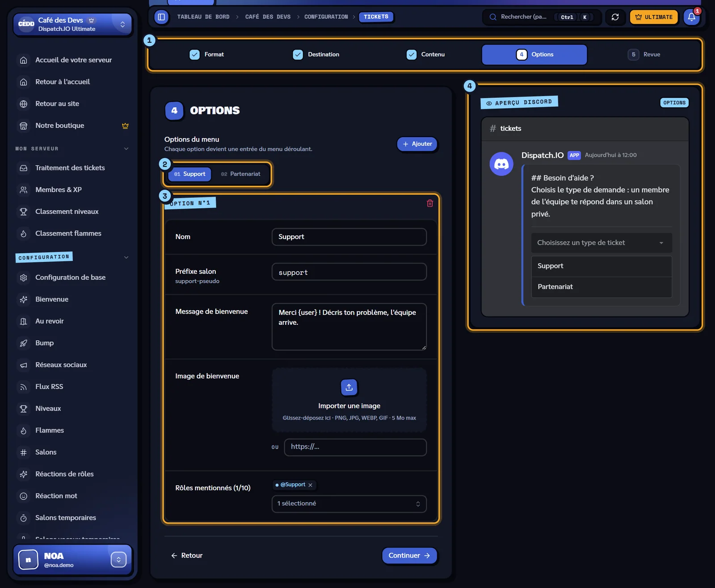Open 'Choisissez un type de ticket' dropdown
This screenshot has height=588, width=715.
point(601,243)
